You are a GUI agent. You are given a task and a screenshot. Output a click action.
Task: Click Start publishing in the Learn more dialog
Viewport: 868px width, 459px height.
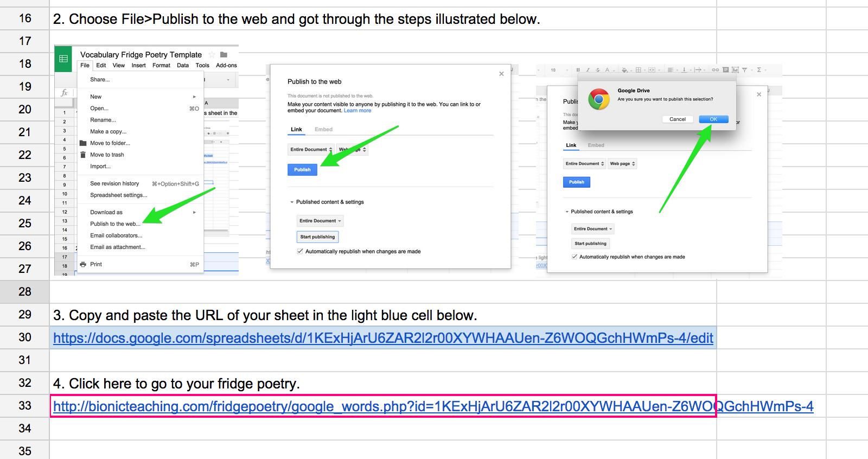point(317,237)
